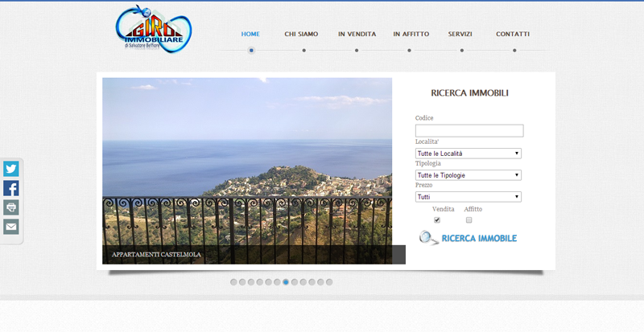Jump to the tenth slideshow dot
Screen dimensions: 644x332
(x=312, y=282)
